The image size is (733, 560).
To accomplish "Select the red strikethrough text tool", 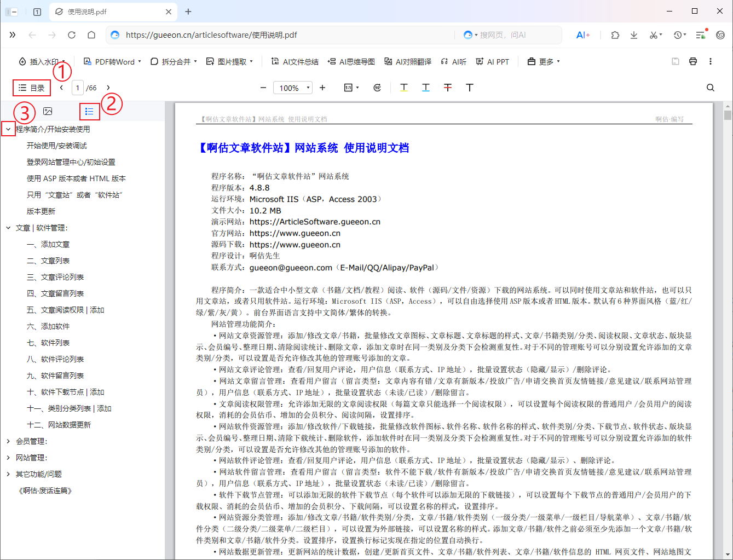I will point(448,88).
